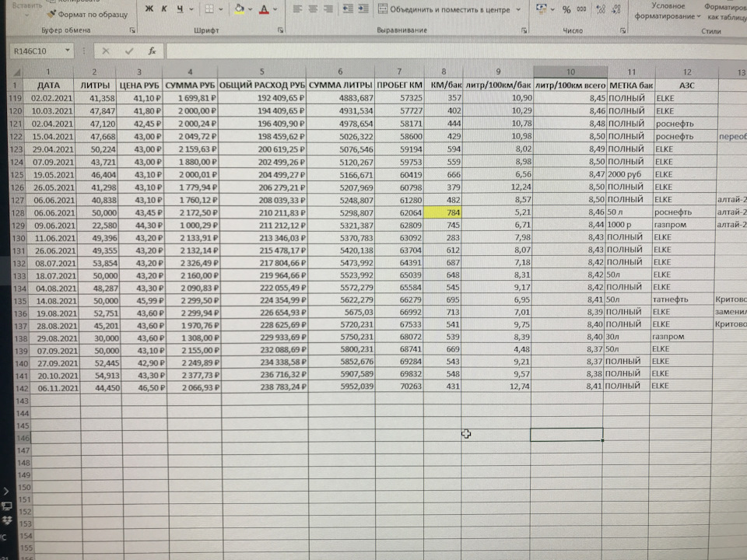Image resolution: width=747 pixels, height=560 pixels.
Task: Toggle italic formatting (К)
Action: pos(164,9)
